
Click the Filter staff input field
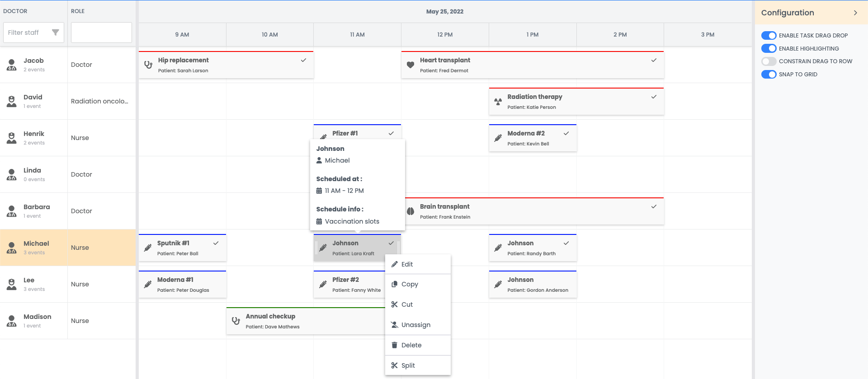click(x=33, y=33)
